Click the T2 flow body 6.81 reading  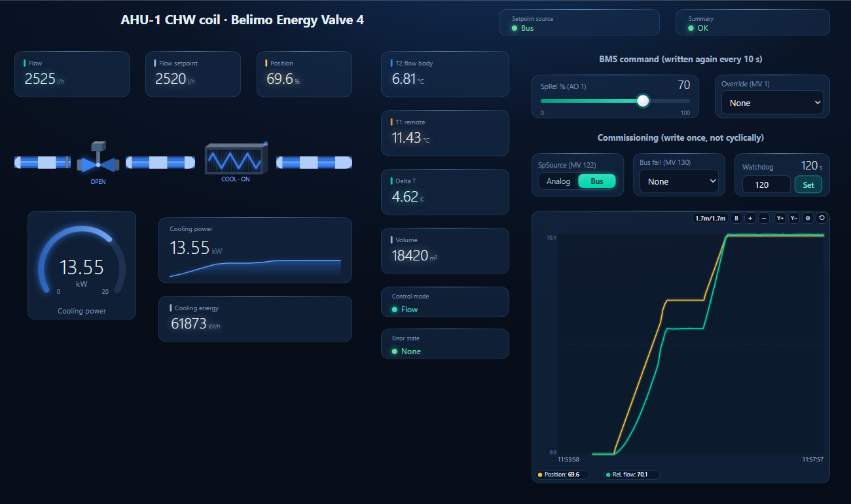pos(445,74)
